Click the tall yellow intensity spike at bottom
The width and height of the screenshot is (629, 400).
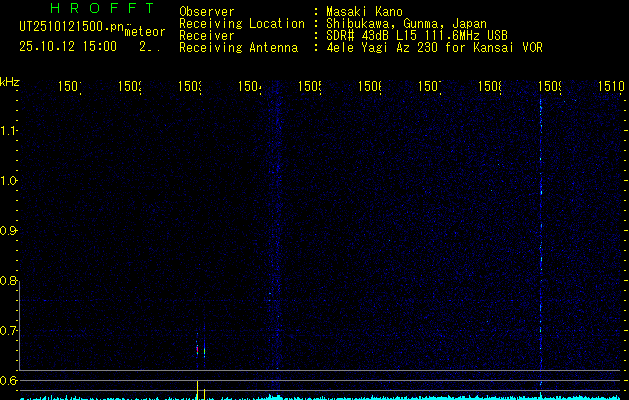pos(197,390)
